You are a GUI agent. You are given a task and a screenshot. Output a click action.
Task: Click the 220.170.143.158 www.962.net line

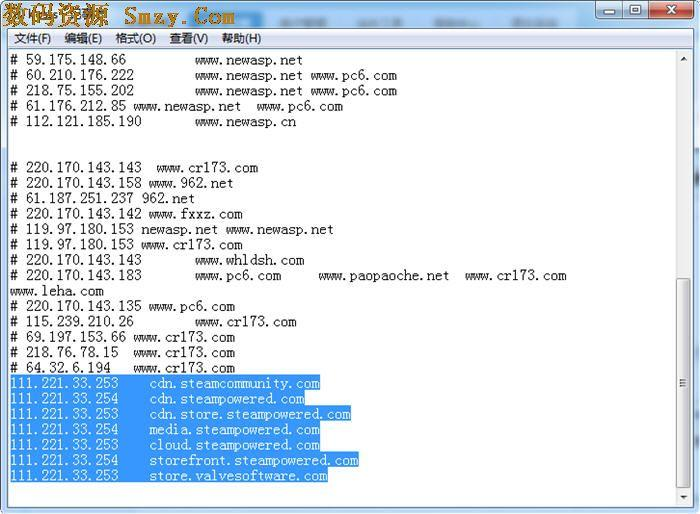pos(121,183)
